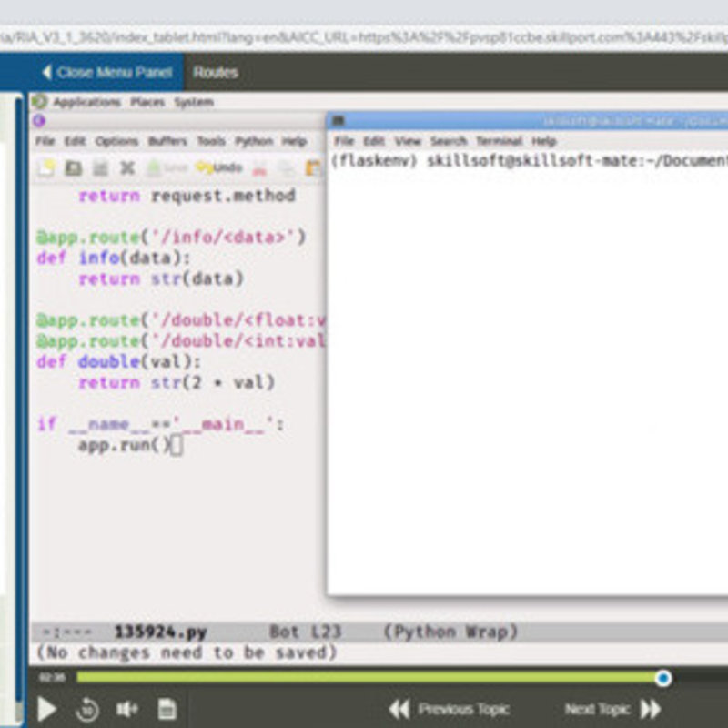The height and width of the screenshot is (728, 728).
Task: Go to Next Topic
Action: click(x=612, y=709)
